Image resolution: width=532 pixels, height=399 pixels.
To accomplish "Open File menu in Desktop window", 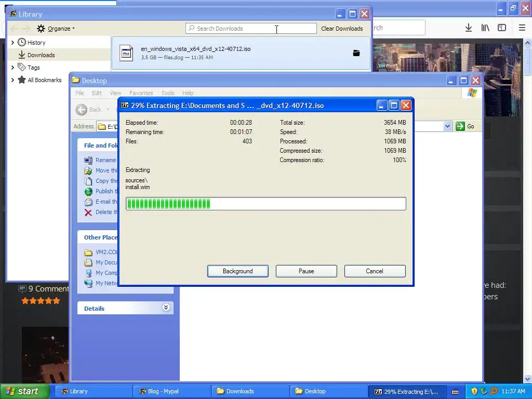I will 79,93.
